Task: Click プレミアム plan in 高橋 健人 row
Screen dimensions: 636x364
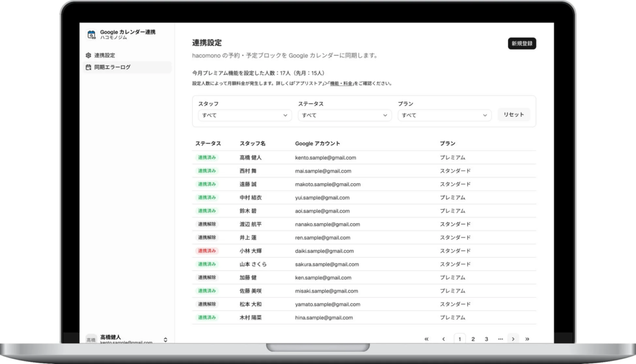Action: pos(453,157)
